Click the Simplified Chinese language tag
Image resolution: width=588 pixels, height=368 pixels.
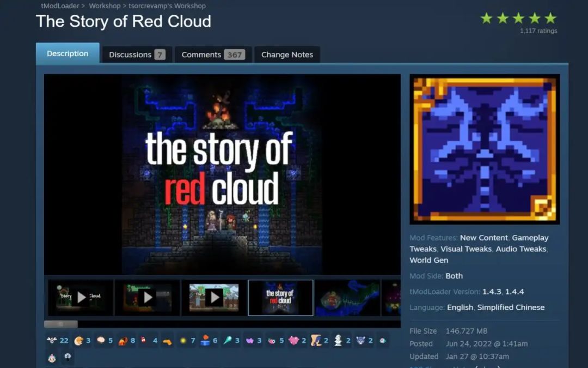(x=511, y=307)
